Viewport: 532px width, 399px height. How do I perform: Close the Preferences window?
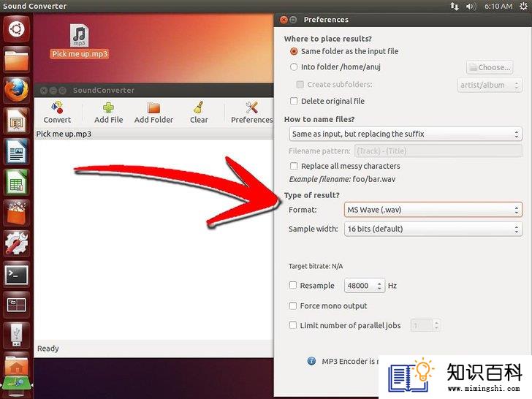click(284, 20)
